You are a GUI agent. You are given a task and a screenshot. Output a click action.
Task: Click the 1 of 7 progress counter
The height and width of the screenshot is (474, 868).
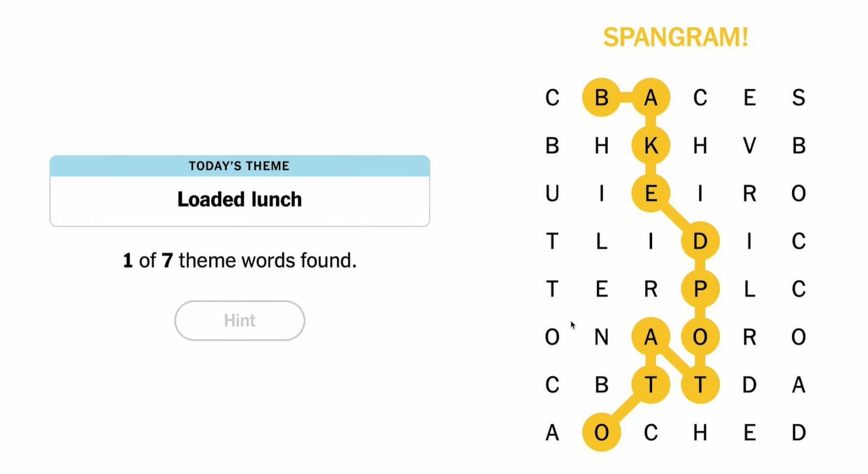[x=239, y=260]
